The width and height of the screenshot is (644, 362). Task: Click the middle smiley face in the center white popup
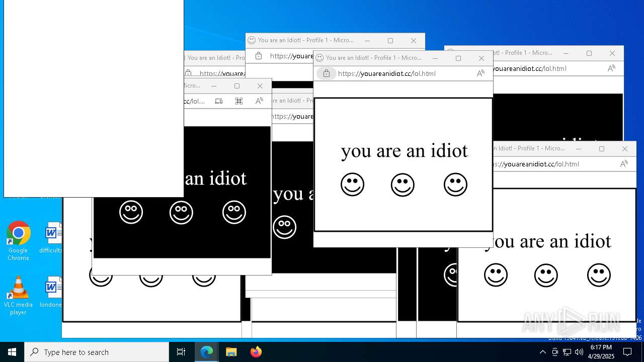[x=403, y=185]
